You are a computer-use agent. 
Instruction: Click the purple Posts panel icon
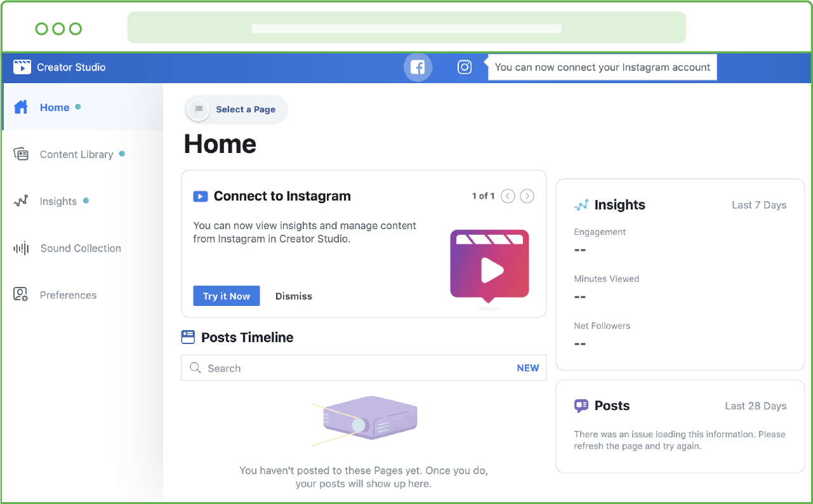[581, 406]
